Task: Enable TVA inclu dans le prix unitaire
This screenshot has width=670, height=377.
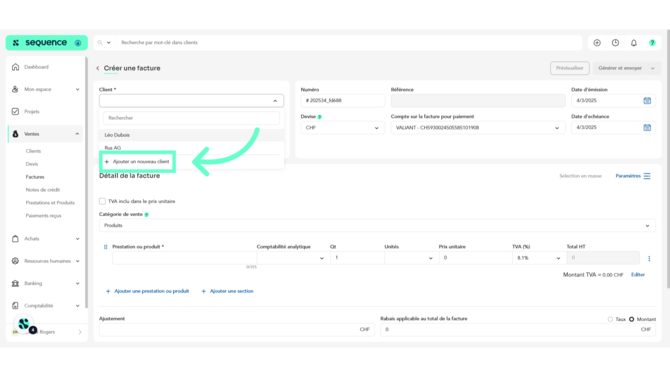Action: (102, 201)
